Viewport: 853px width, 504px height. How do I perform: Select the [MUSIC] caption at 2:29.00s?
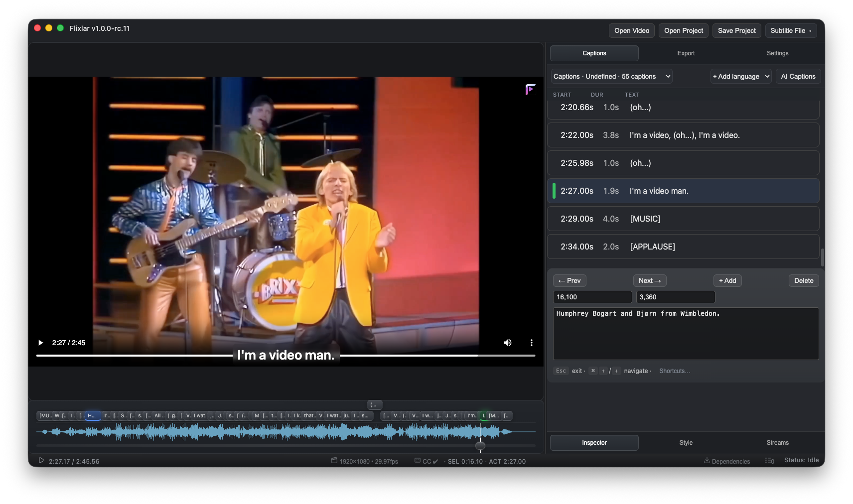(683, 219)
